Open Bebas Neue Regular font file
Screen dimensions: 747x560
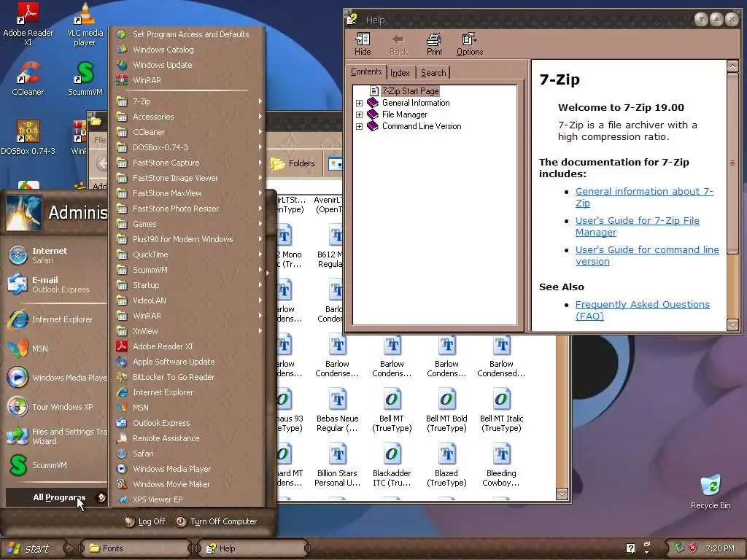(x=337, y=410)
